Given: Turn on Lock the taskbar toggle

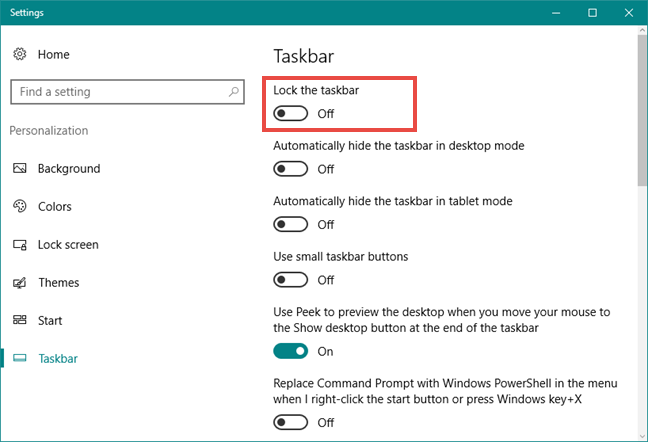Looking at the screenshot, I should 291,113.
